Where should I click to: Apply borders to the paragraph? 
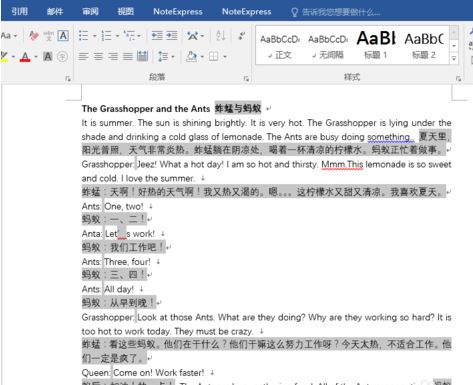(x=214, y=56)
